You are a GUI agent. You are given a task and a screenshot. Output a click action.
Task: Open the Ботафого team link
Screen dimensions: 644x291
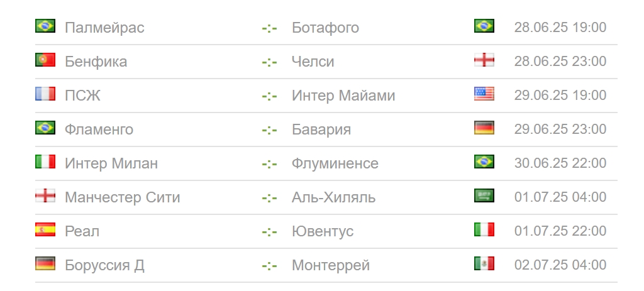click(325, 28)
